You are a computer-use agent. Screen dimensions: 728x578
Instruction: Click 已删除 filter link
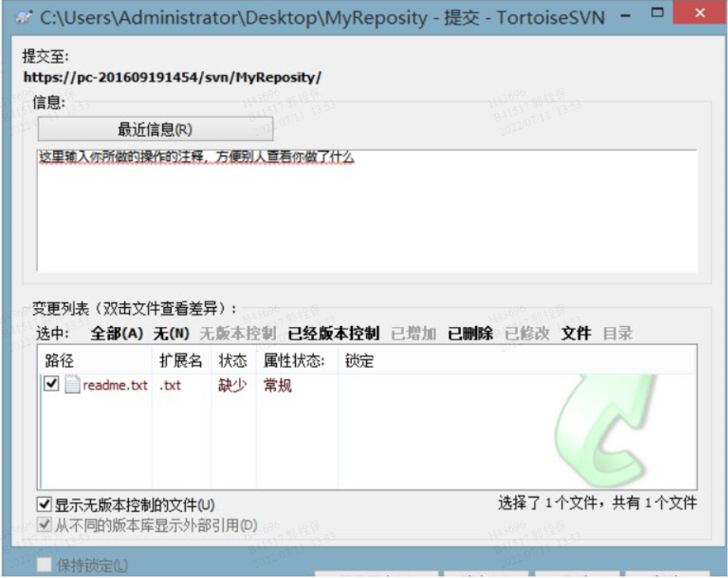tap(470, 333)
